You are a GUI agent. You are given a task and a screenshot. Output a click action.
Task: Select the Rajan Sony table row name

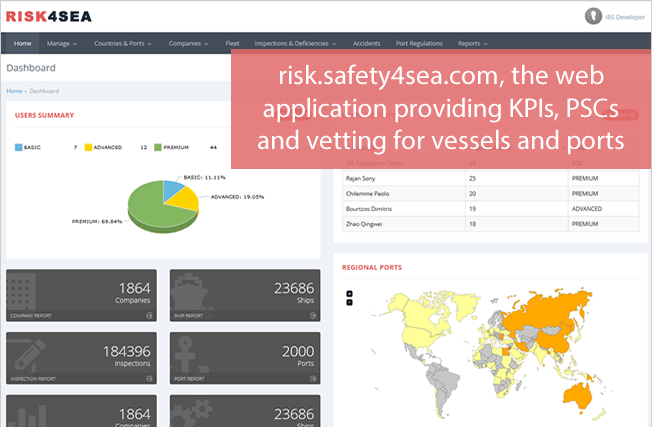coord(361,178)
